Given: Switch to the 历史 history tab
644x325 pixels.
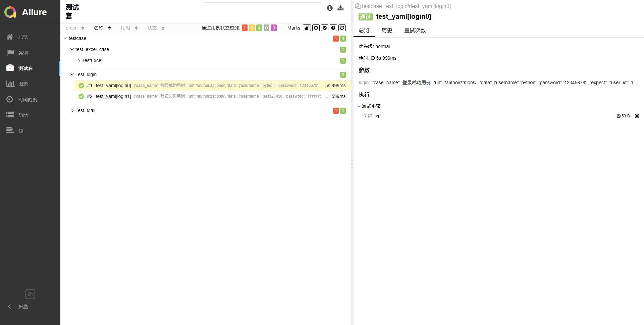Looking at the screenshot, I should pos(387,31).
